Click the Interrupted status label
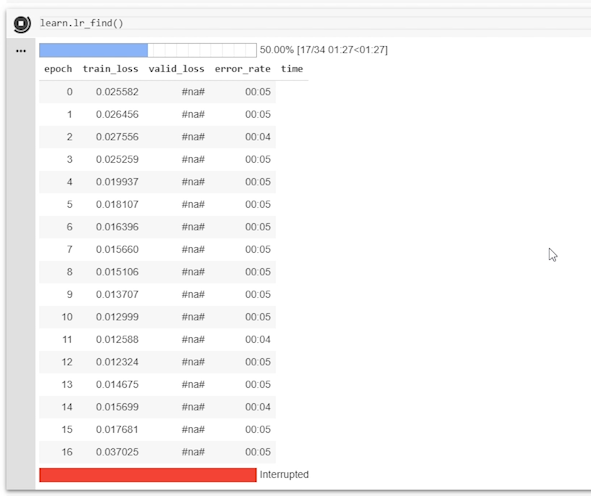The width and height of the screenshot is (591, 496). [284, 475]
